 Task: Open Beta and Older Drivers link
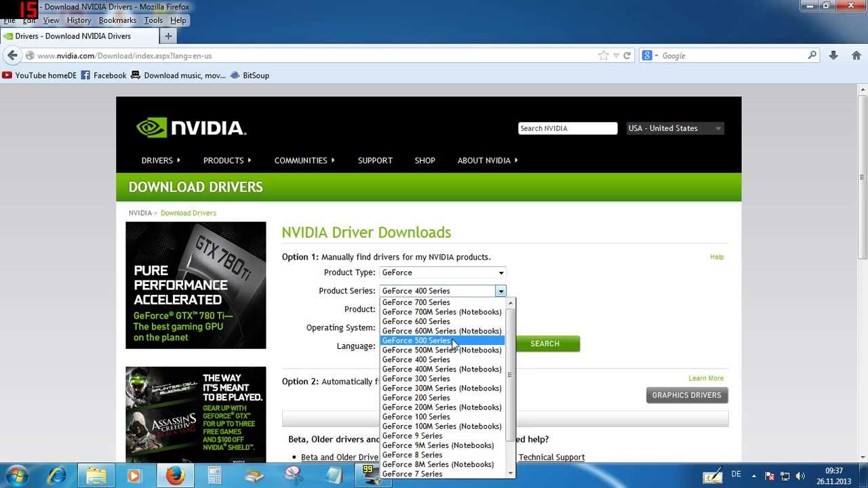[339, 457]
